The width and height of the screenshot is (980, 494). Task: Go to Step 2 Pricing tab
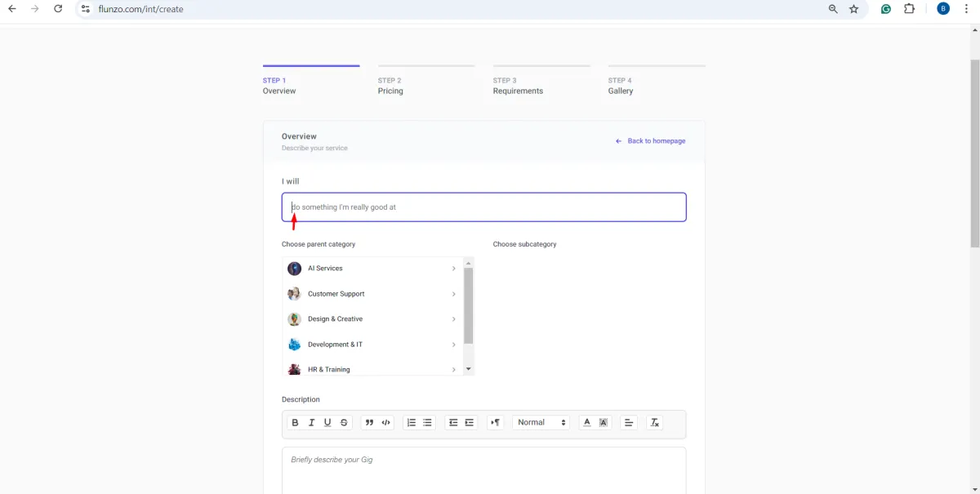[x=390, y=86]
